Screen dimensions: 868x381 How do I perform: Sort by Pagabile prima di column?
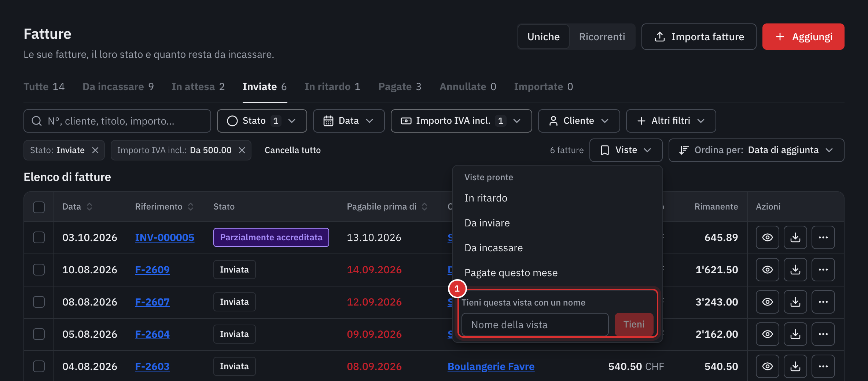pos(387,207)
